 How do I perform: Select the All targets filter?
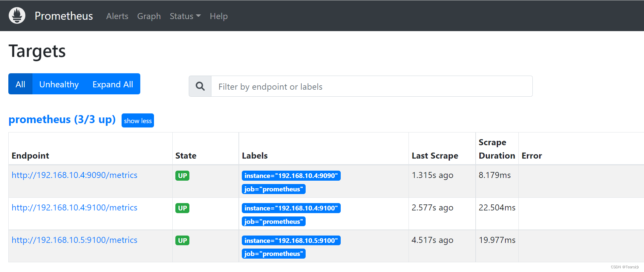[20, 84]
